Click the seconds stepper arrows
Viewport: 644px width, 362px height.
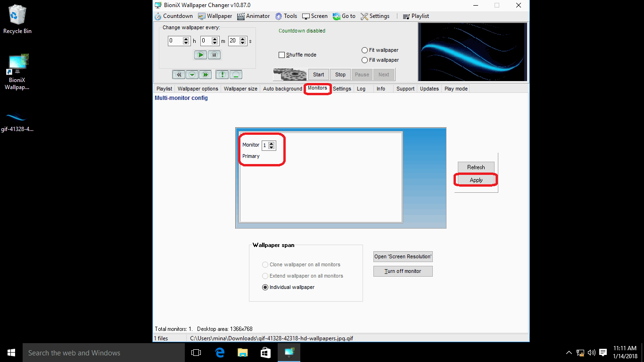(244, 41)
